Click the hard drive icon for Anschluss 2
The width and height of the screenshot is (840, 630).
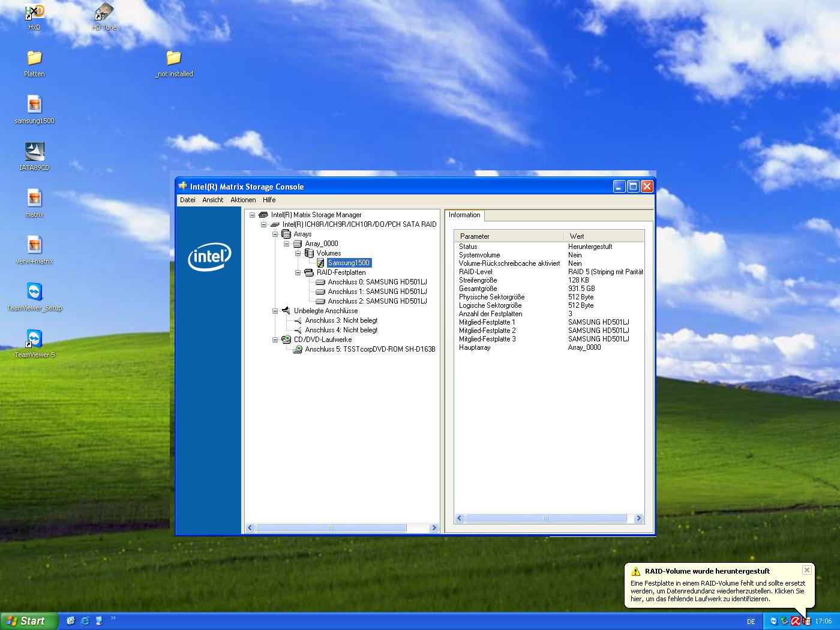[x=320, y=301]
